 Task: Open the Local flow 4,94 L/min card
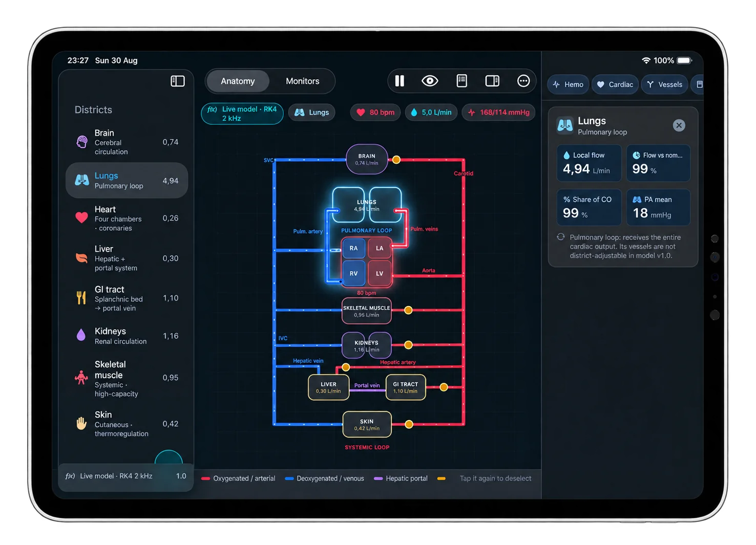click(x=589, y=163)
